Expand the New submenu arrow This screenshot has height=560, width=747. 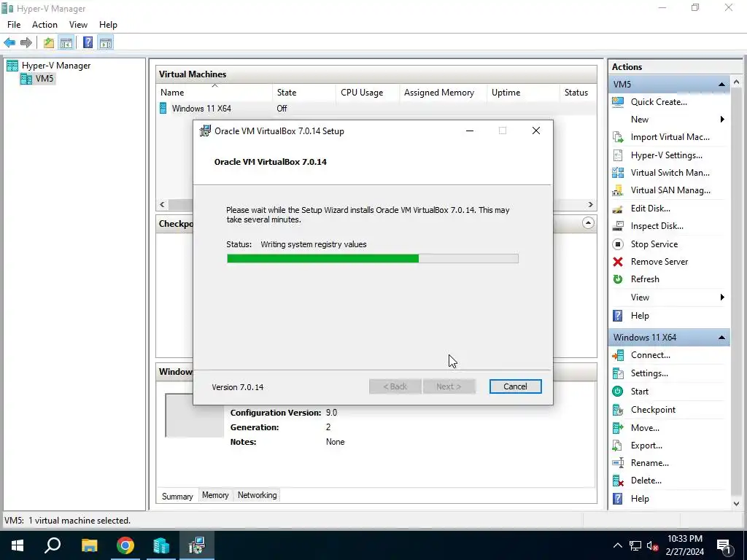(722, 120)
